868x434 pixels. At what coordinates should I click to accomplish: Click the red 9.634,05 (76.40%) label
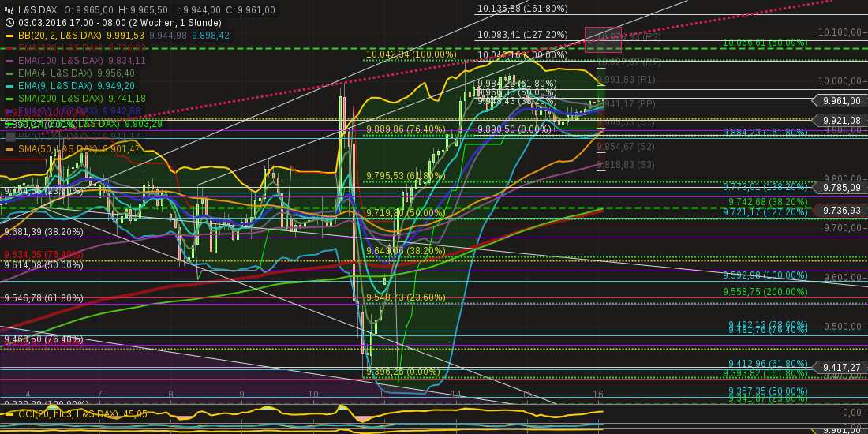pyautogui.click(x=43, y=255)
